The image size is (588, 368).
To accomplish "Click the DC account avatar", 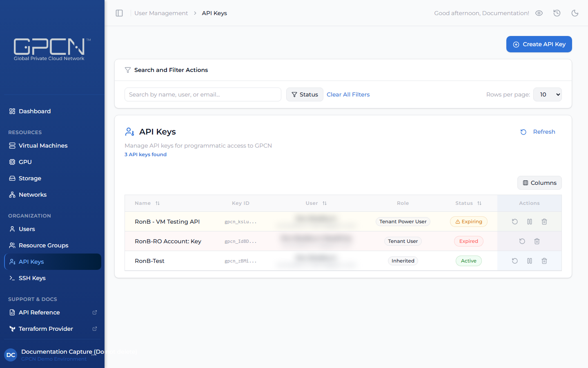I will 11,355.
